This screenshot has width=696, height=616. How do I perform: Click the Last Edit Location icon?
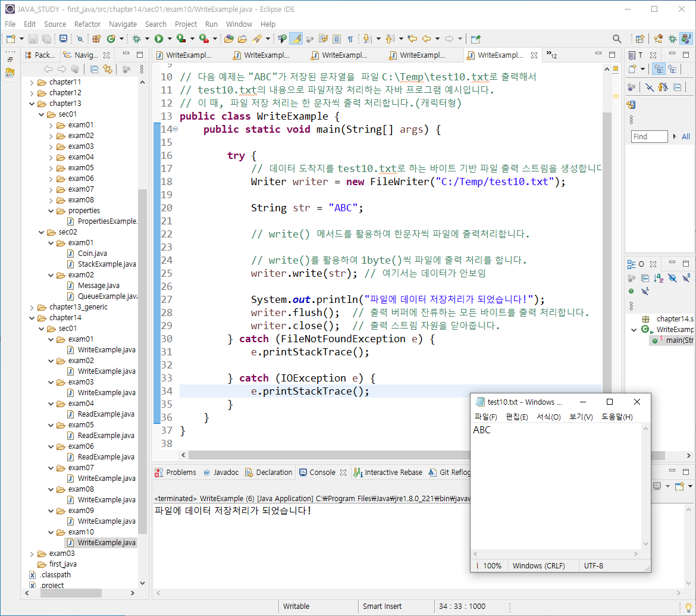pyautogui.click(x=412, y=39)
